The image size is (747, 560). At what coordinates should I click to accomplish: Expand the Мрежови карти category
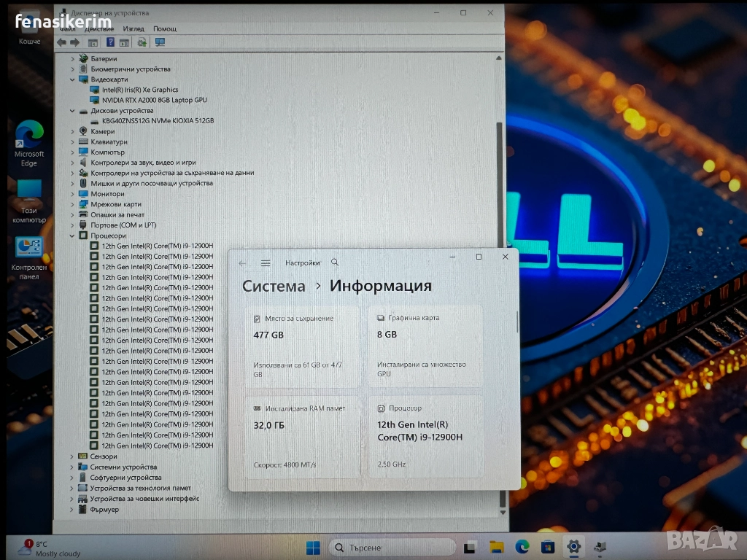click(x=72, y=205)
